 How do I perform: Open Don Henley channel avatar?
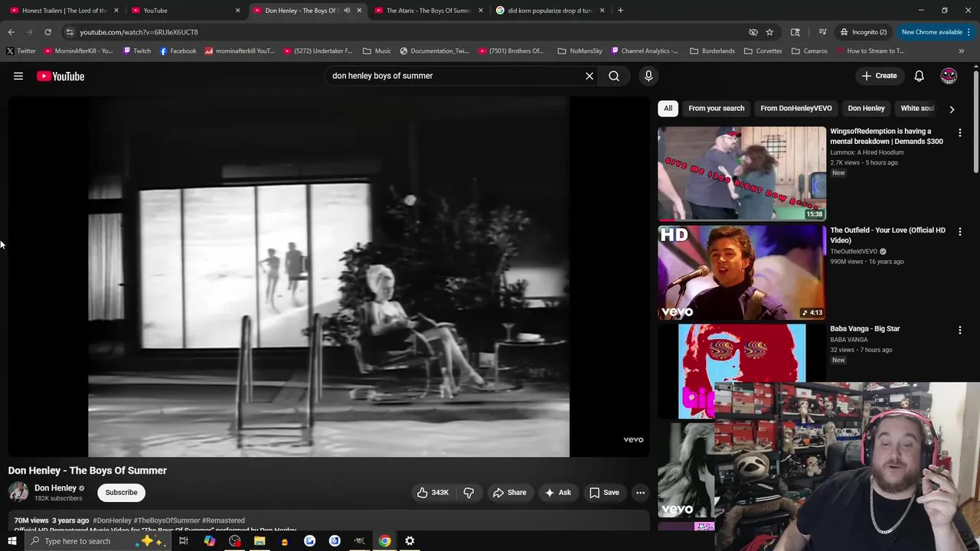[18, 492]
